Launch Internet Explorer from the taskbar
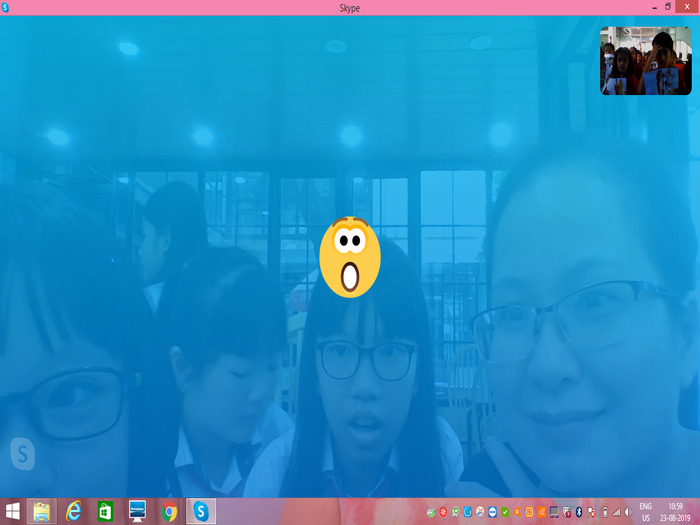The width and height of the screenshot is (700, 525). pyautogui.click(x=74, y=511)
